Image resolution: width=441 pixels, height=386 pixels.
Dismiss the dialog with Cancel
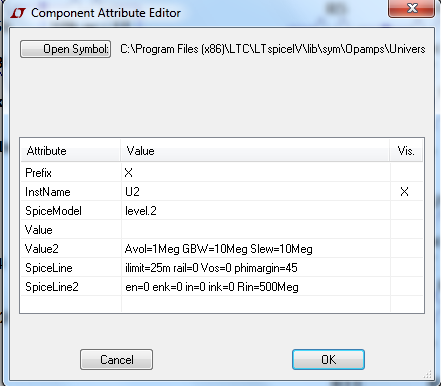(x=116, y=359)
